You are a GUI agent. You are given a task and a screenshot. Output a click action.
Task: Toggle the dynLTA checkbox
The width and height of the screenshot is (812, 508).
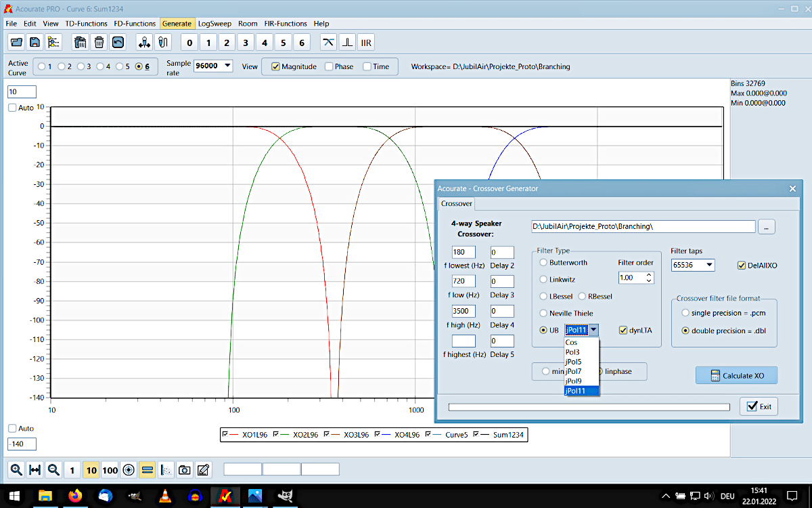point(623,330)
